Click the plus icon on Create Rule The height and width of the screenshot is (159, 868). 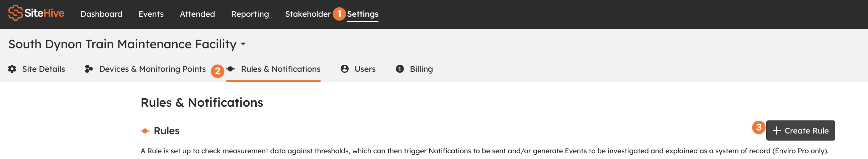[776, 130]
